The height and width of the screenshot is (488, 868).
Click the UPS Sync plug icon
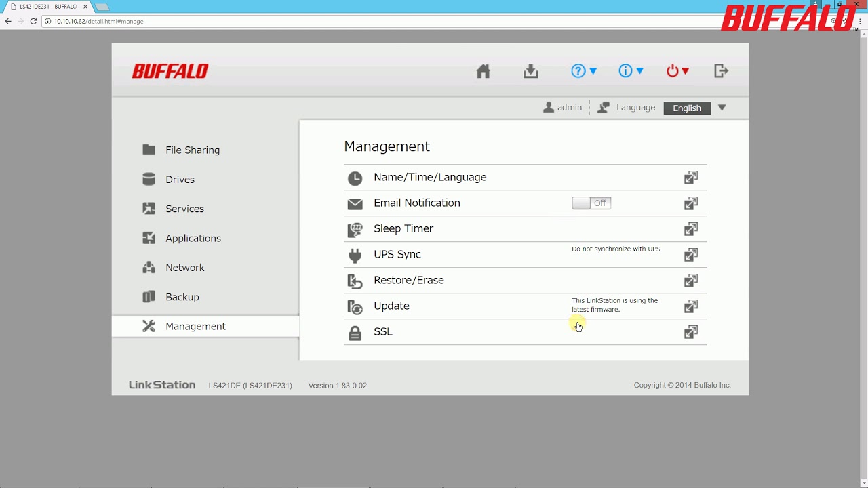click(355, 256)
